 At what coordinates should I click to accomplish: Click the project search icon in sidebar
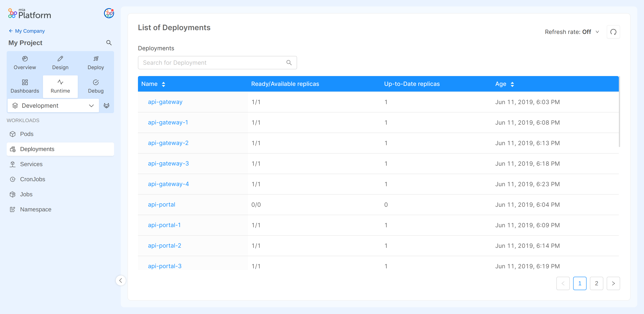pos(109,43)
